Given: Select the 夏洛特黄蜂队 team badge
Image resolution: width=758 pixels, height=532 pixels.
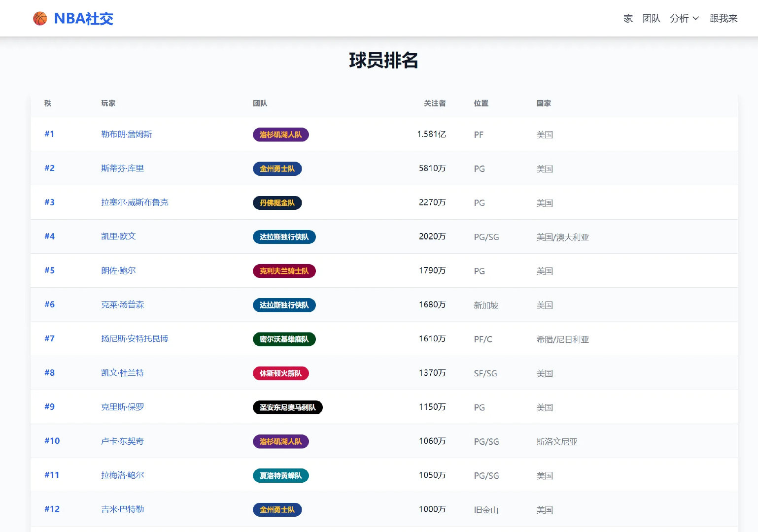Looking at the screenshot, I should (281, 475).
